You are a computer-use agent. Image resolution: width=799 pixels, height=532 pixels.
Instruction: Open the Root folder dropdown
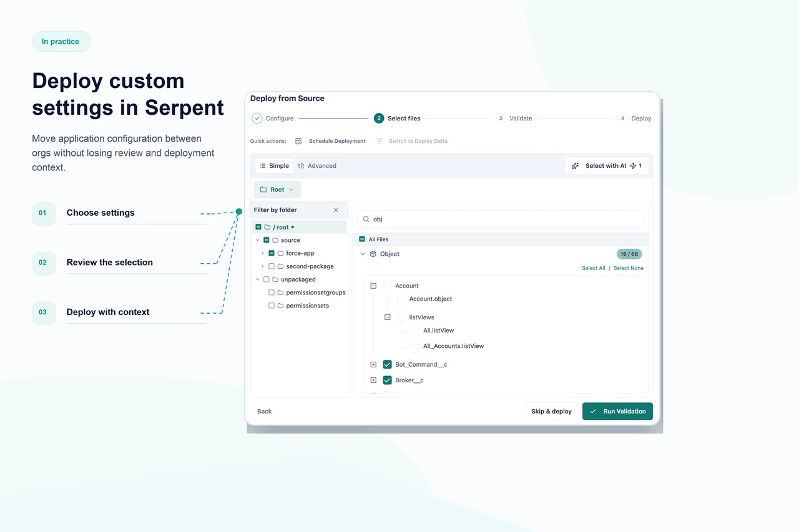tap(277, 190)
